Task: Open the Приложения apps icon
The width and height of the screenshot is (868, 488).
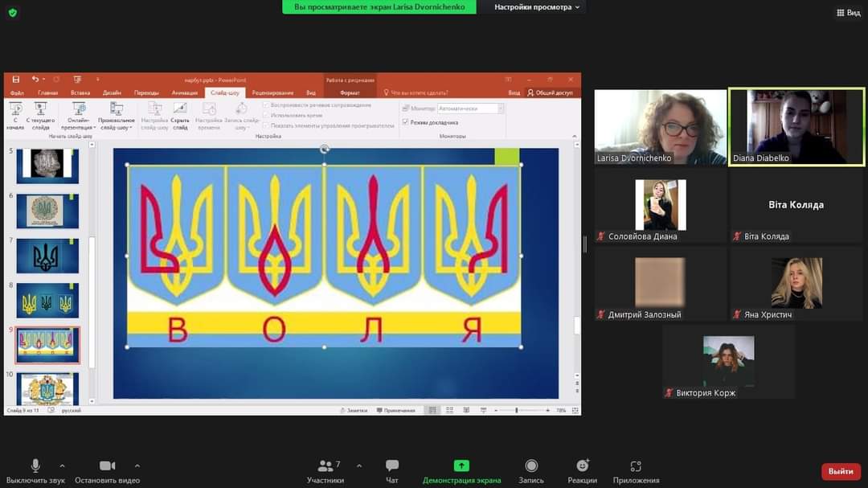Action: (636, 466)
